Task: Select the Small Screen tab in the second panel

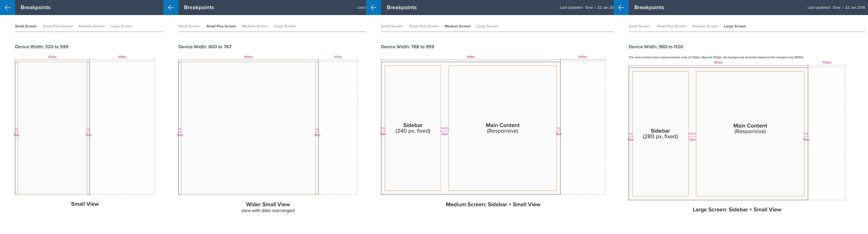Action: (x=189, y=26)
